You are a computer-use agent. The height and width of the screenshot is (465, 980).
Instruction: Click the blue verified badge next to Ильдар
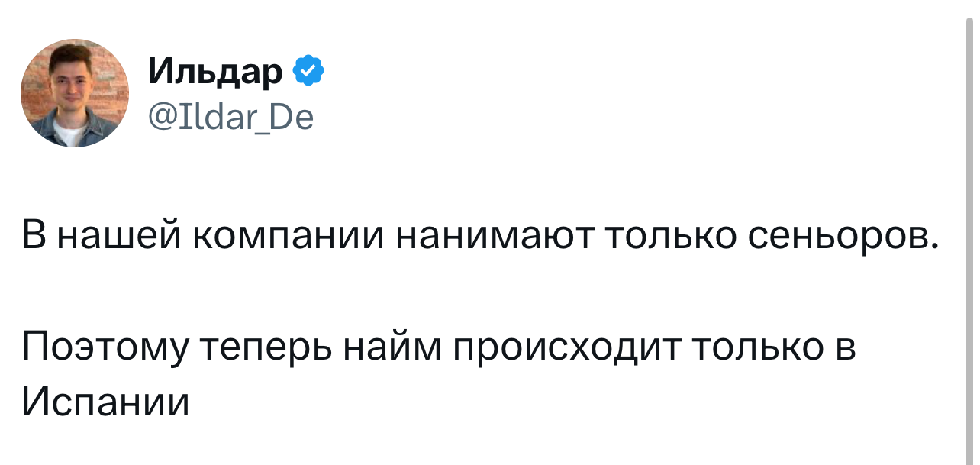(x=309, y=72)
